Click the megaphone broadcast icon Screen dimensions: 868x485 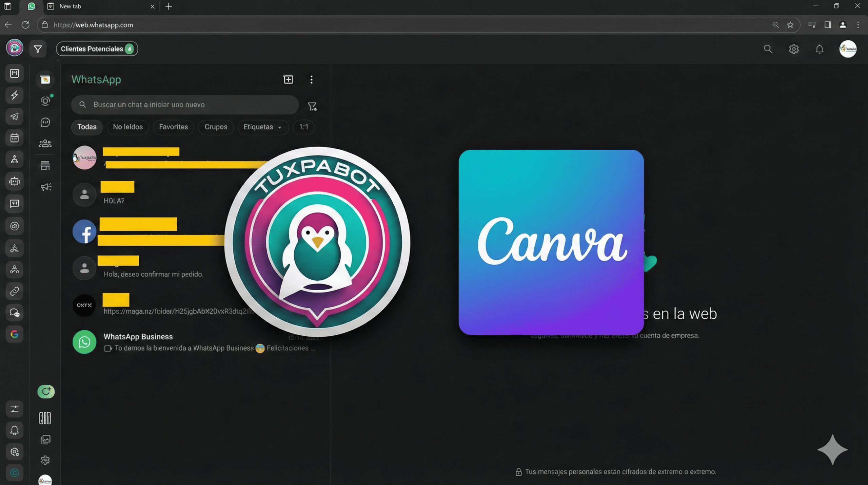[45, 187]
